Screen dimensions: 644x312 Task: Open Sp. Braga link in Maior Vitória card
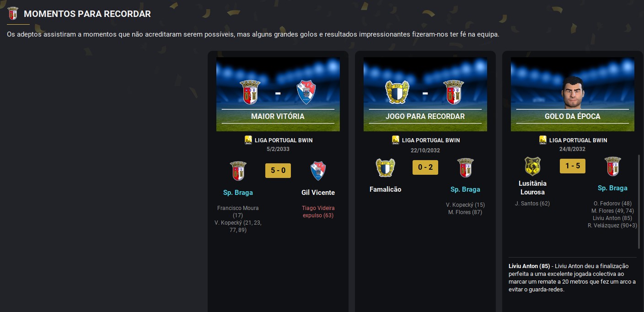(238, 193)
